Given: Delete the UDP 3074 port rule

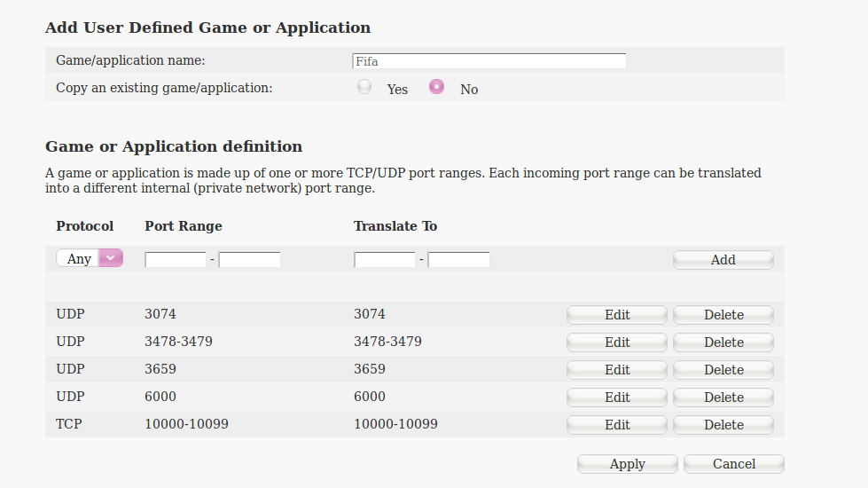Looking at the screenshot, I should coord(723,315).
